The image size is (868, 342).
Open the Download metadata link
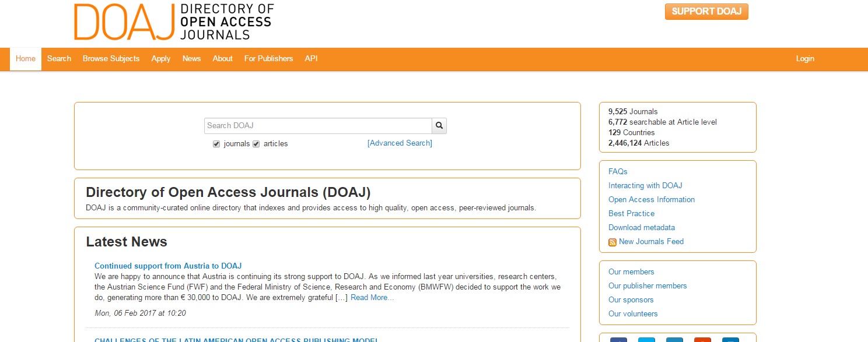click(x=642, y=228)
